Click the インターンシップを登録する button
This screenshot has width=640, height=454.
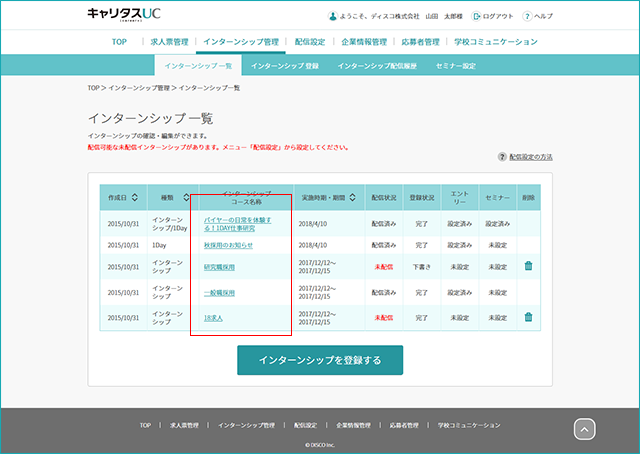coord(320,360)
